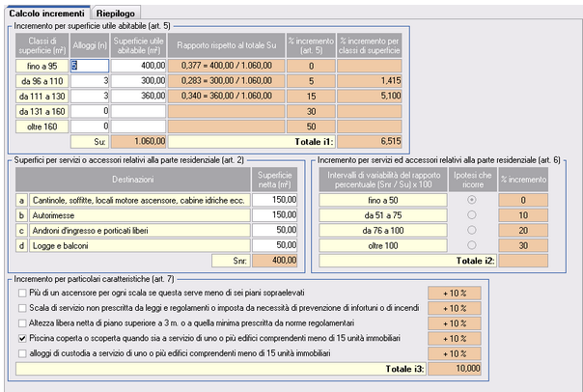Click the 30 percent increment cell for oltre 100
The height and width of the screenshot is (392, 583).
[523, 245]
